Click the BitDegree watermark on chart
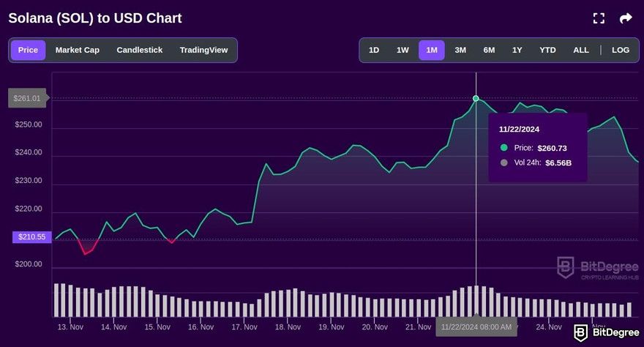Viewport: 644px width, 347px height. pyautogui.click(x=598, y=267)
